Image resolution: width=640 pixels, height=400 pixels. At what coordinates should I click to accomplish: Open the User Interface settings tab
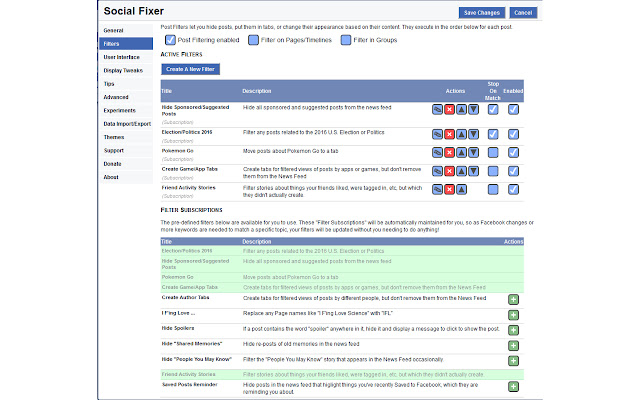[x=122, y=57]
